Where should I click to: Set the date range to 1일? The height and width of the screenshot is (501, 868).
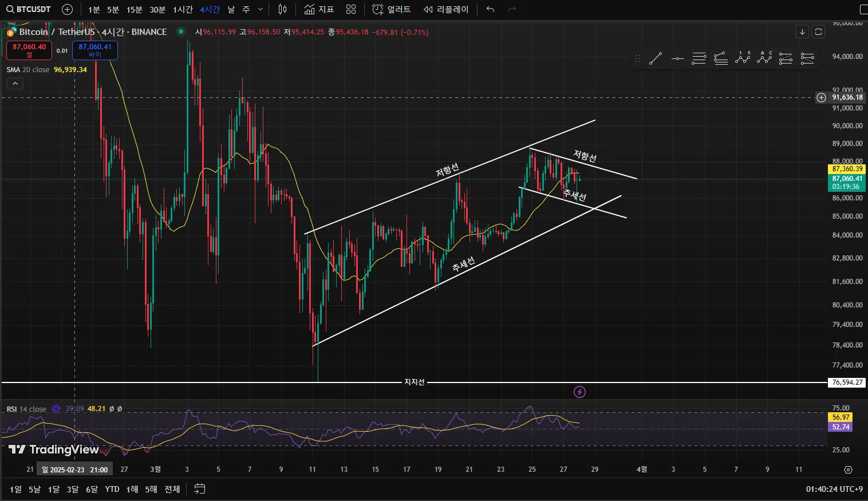[15, 489]
